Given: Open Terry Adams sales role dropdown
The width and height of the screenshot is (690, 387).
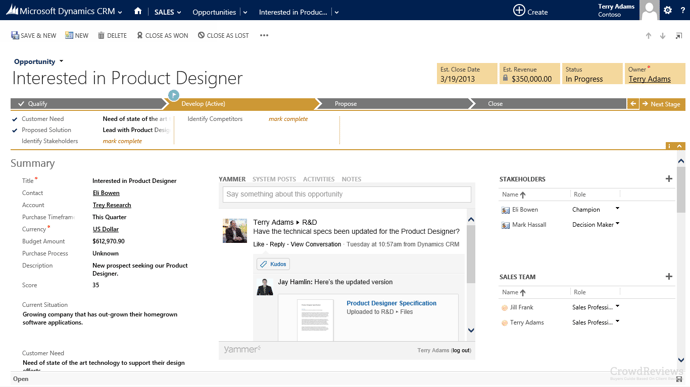Looking at the screenshot, I should pos(617,321).
